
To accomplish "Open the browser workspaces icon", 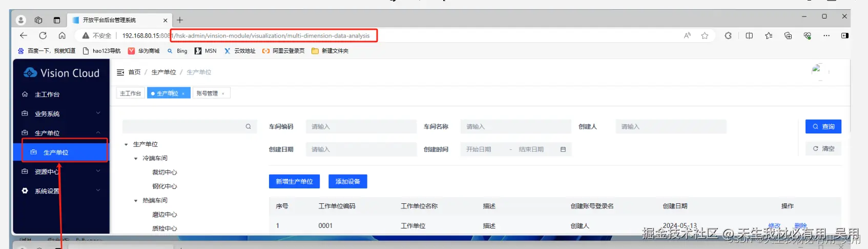I will pos(38,20).
